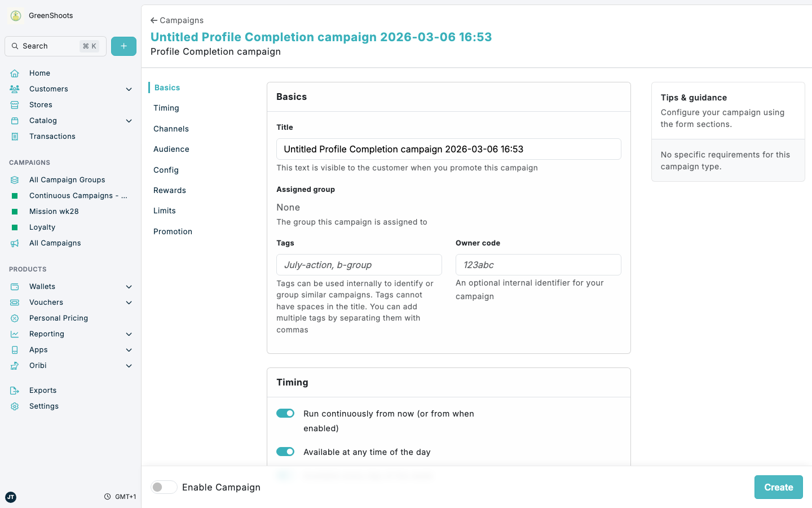Open the Home page

tap(39, 73)
